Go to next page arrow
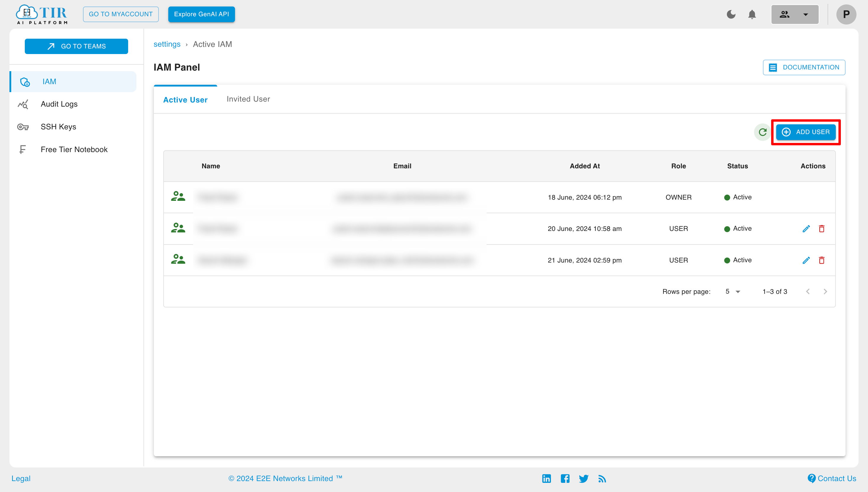This screenshot has width=868, height=492. 825,291
